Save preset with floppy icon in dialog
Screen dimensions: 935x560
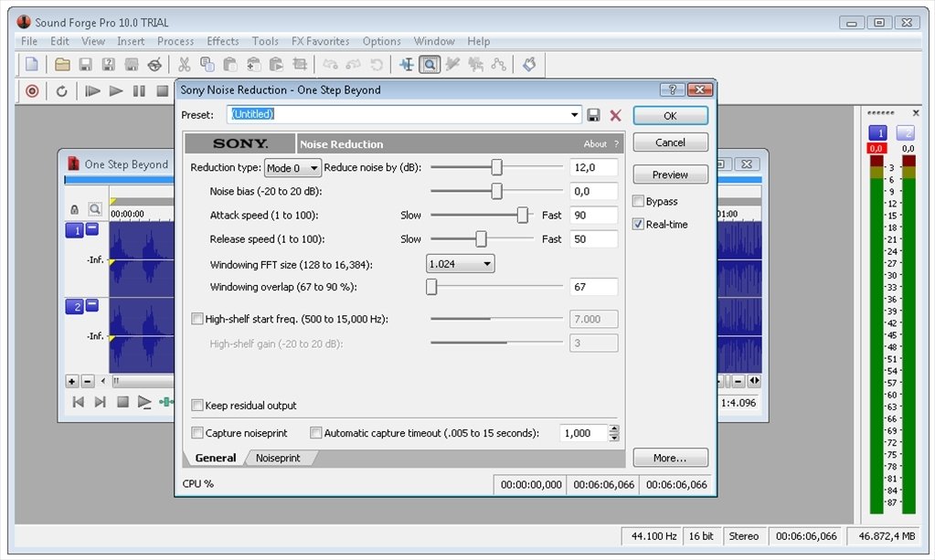(x=593, y=115)
